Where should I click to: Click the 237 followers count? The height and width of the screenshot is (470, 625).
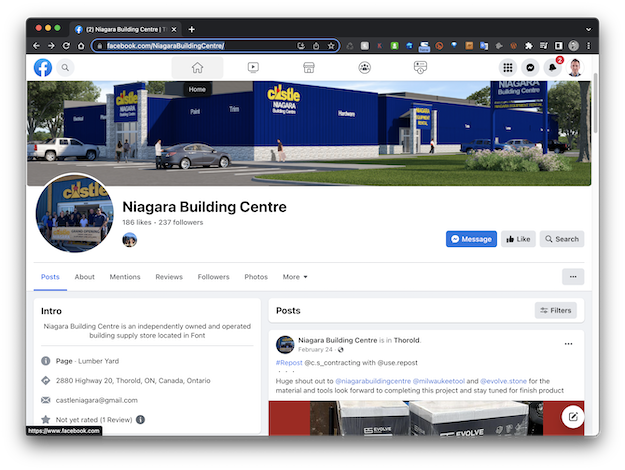[181, 222]
